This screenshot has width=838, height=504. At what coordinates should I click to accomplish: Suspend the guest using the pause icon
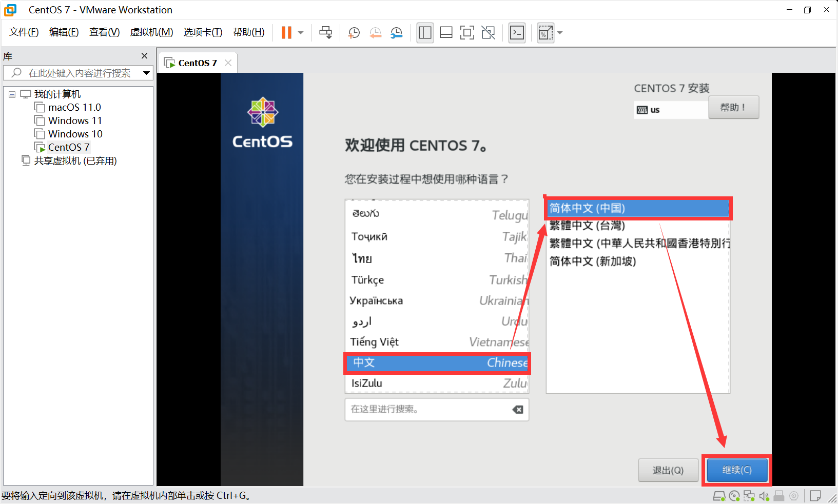pos(285,32)
